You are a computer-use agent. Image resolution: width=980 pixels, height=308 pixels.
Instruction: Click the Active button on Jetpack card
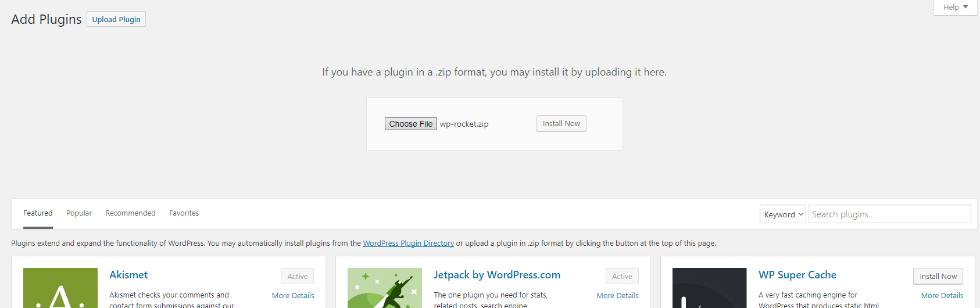point(622,277)
